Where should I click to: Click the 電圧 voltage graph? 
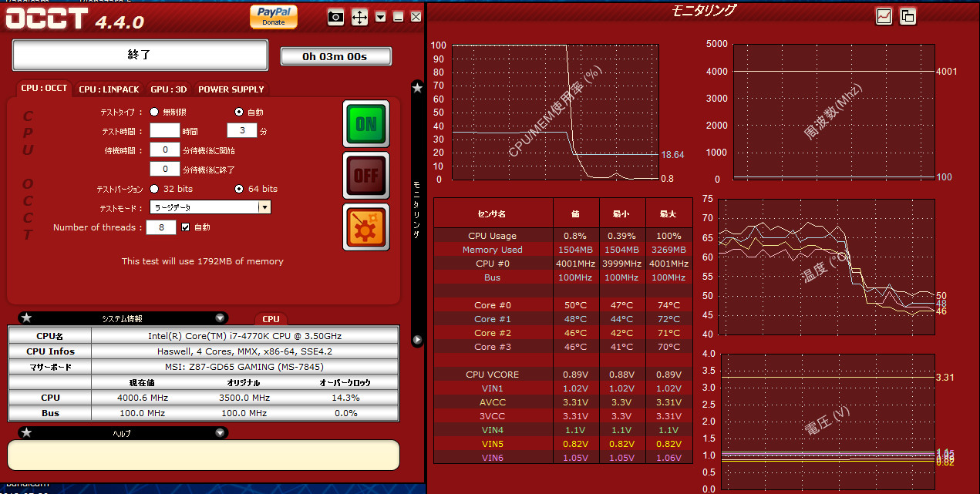coord(827,422)
